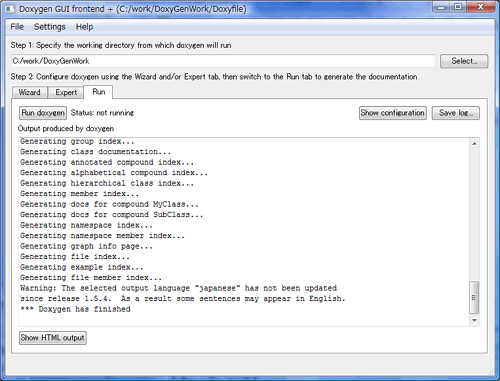Click 'Status: not running' label
Screen dimensions: 500x381
(102, 113)
